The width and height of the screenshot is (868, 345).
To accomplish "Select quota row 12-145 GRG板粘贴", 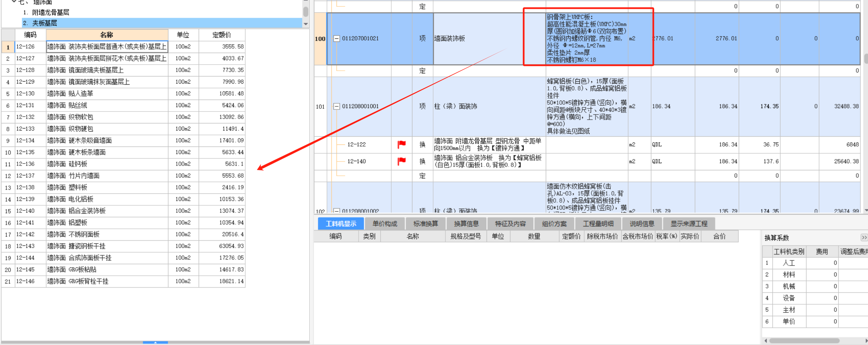I will point(123,270).
